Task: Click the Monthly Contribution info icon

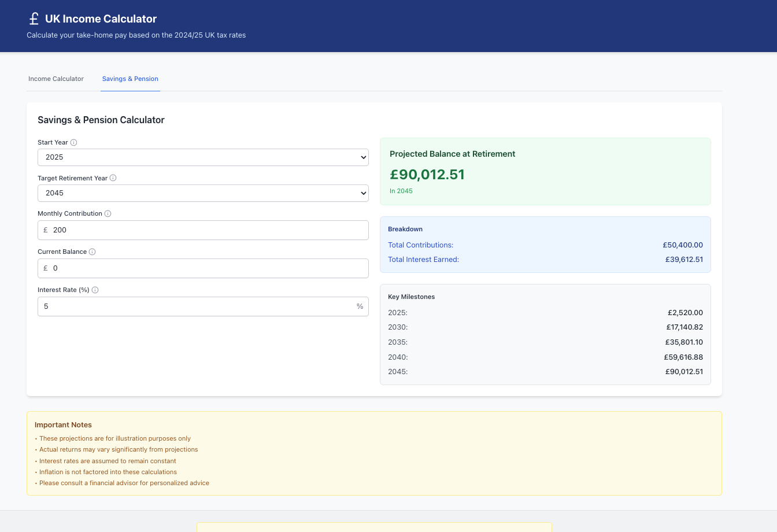Action: [x=108, y=213]
